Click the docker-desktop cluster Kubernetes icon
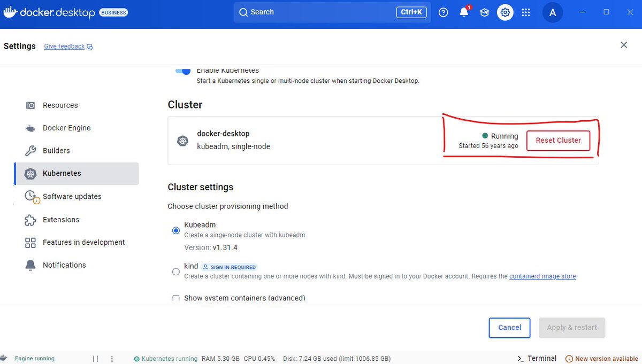This screenshot has width=642, height=364. coord(183,141)
